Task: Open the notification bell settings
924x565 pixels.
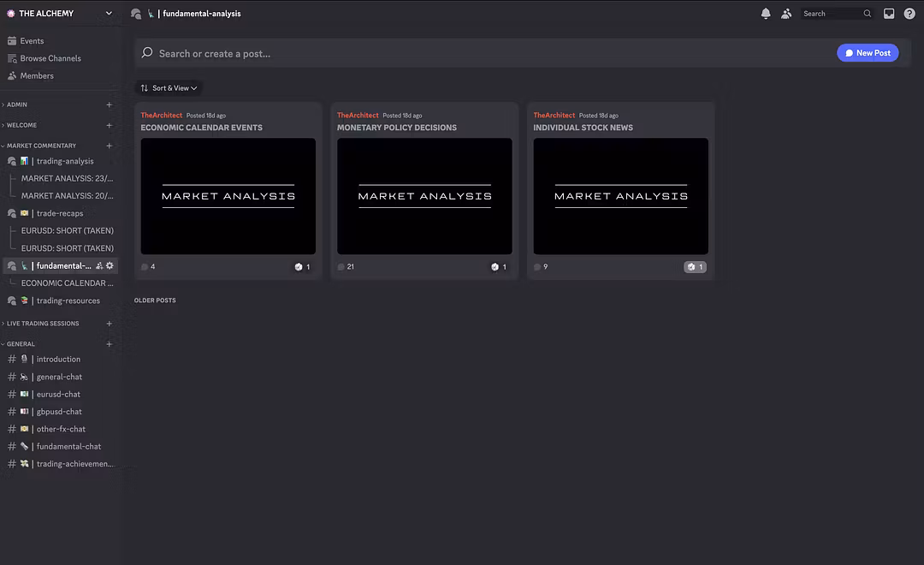Action: (x=766, y=14)
